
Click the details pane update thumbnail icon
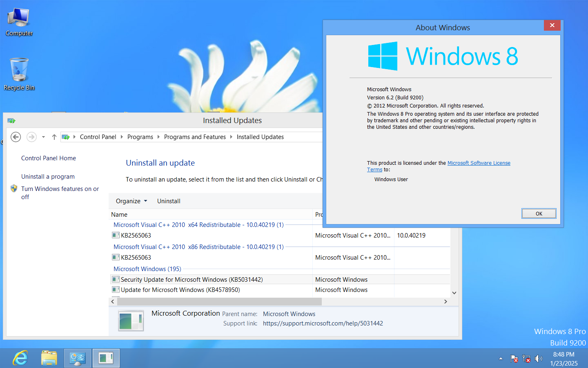pos(131,320)
